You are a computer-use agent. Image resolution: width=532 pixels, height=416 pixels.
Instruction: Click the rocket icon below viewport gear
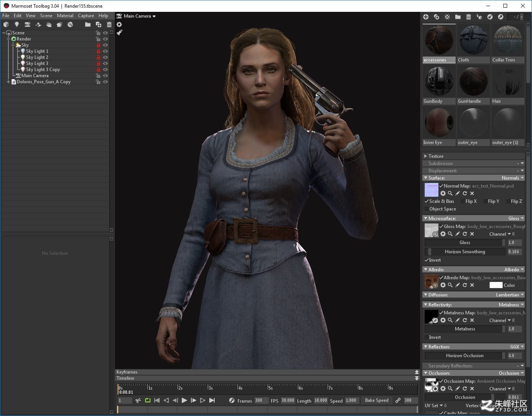click(x=119, y=33)
